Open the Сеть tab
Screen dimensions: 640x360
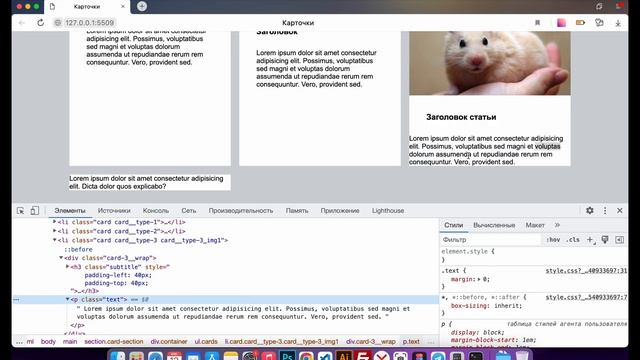pyautogui.click(x=189, y=211)
